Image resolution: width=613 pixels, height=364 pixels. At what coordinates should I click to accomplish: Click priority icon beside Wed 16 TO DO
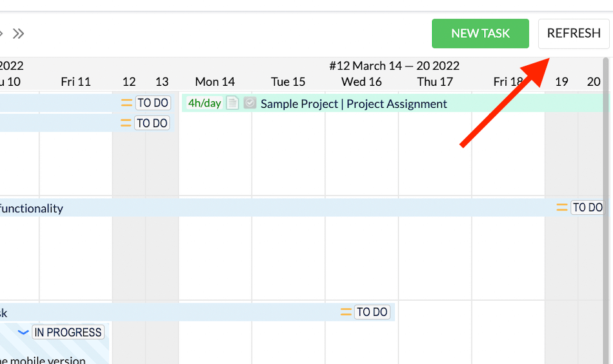click(x=346, y=312)
